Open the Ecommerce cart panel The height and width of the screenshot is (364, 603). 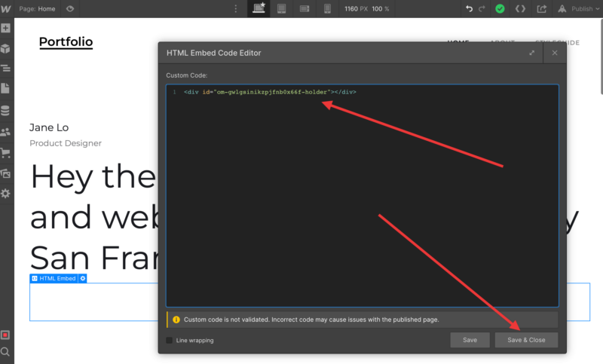tap(5, 152)
